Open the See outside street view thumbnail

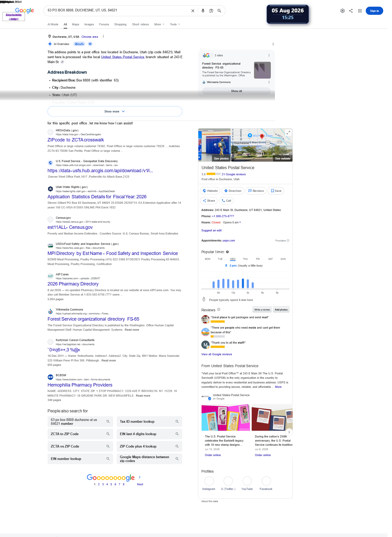pyautogui.click(x=262, y=153)
